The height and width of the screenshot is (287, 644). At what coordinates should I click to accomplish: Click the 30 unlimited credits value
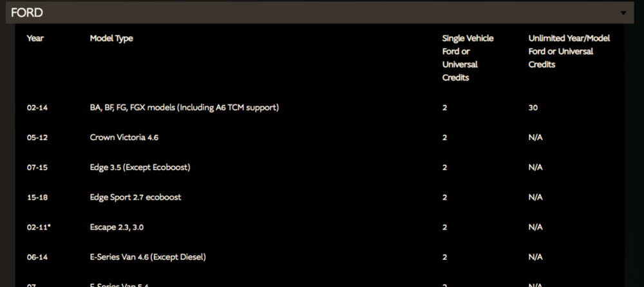(x=533, y=108)
